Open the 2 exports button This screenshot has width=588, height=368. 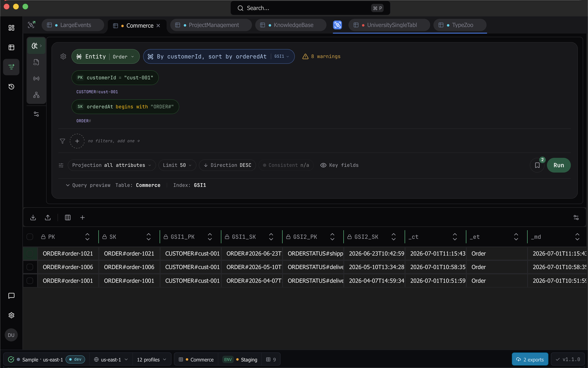(530, 359)
